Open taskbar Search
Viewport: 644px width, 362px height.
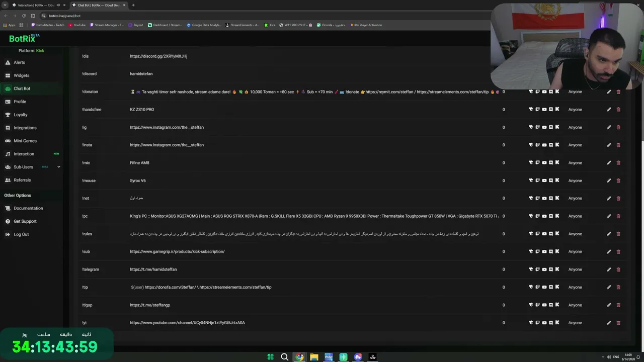285,357
